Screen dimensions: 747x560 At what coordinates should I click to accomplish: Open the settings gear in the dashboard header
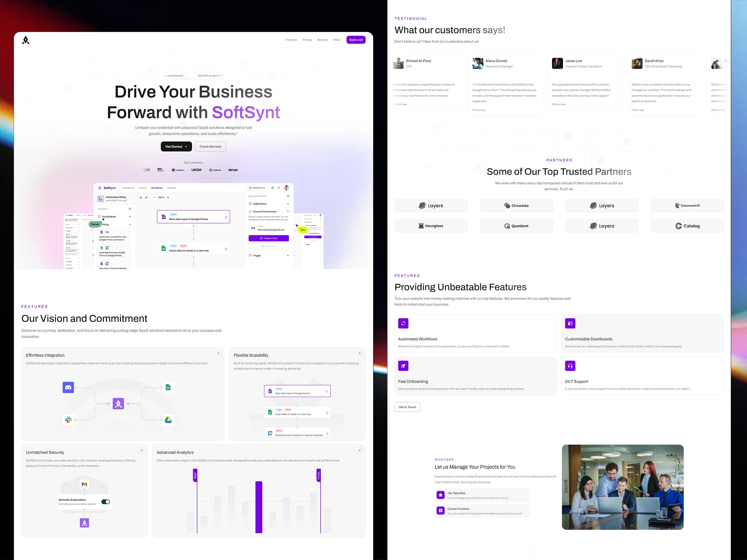273,188
